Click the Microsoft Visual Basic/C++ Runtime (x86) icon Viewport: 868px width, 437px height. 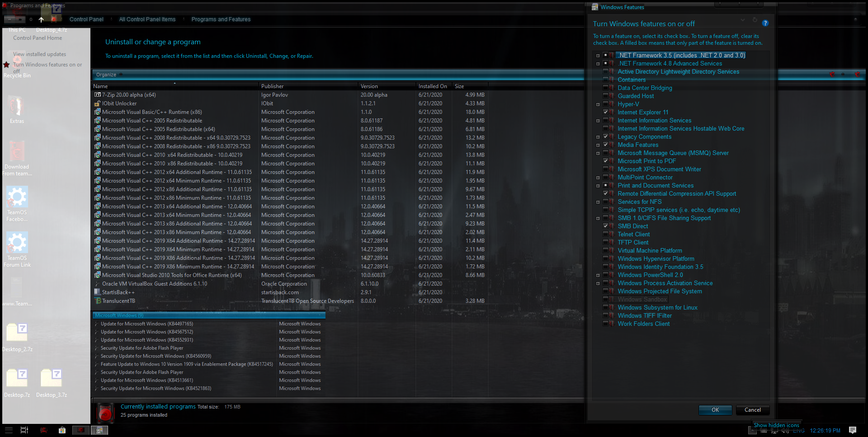(x=97, y=112)
